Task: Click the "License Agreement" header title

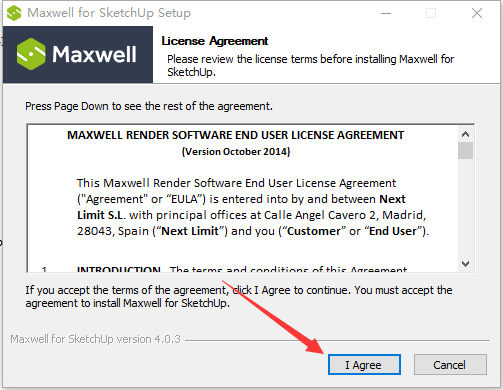Action: [x=215, y=41]
